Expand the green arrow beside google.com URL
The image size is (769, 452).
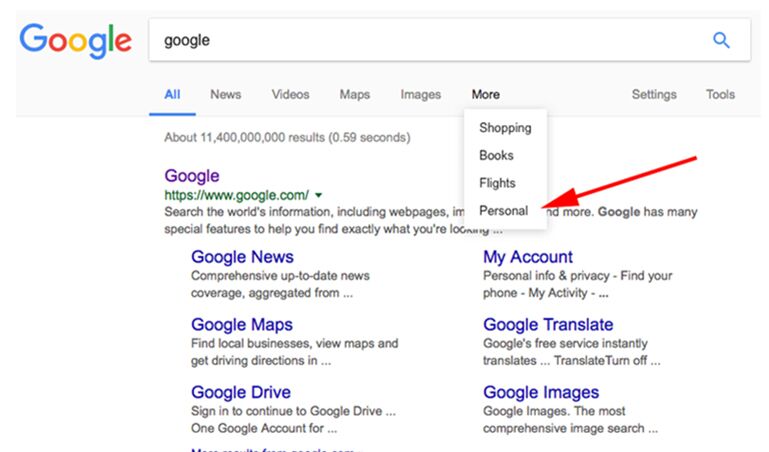318,195
